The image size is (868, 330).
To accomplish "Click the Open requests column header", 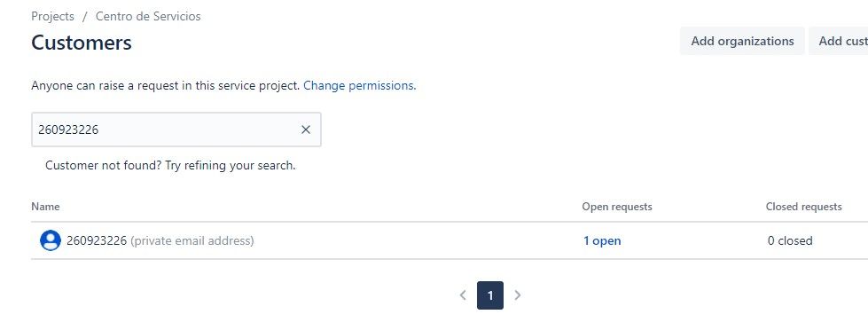I will [617, 207].
